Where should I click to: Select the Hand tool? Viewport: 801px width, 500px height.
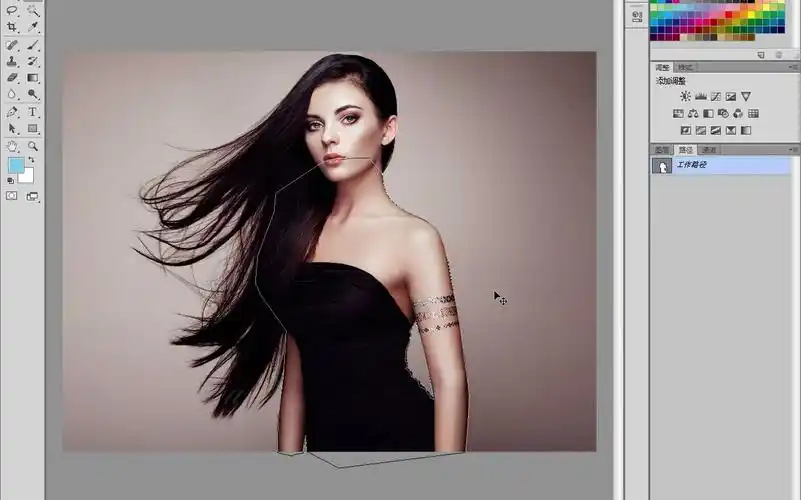click(12, 146)
